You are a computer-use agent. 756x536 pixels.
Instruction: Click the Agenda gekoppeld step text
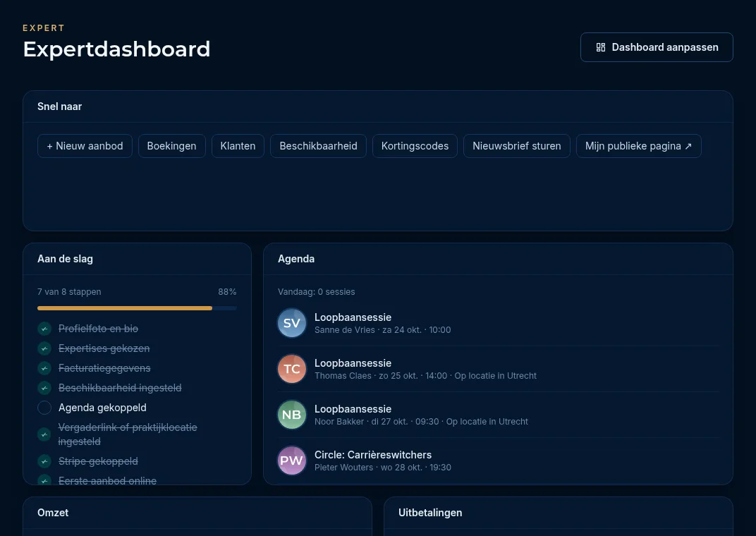(102, 408)
